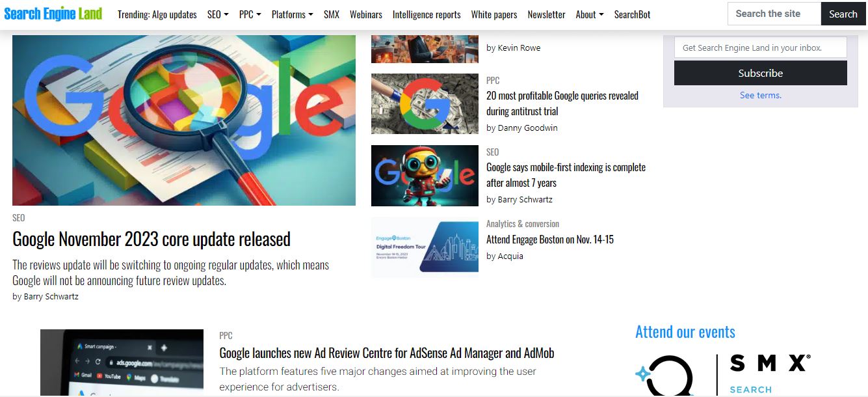Click the Subscribe button
This screenshot has width=868, height=397.
(x=761, y=73)
